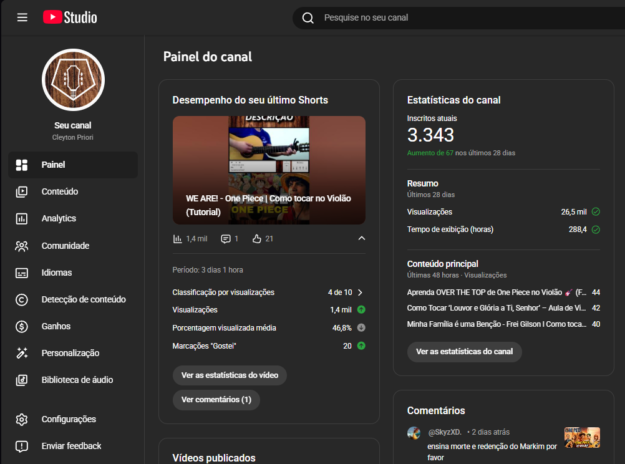The width and height of the screenshot is (625, 464).
Task: Click the Analytics chart icon
Action: (x=22, y=218)
